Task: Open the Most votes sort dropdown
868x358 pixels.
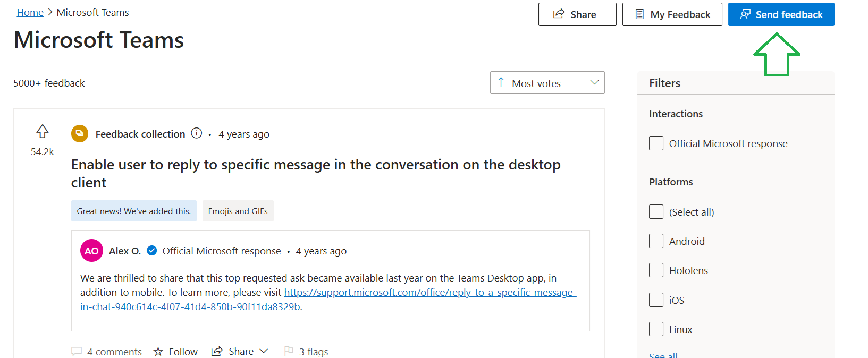Action: [x=547, y=83]
